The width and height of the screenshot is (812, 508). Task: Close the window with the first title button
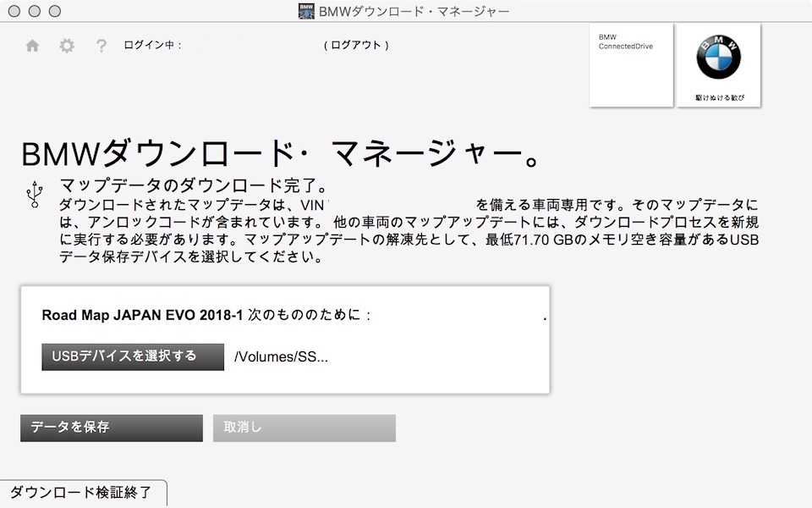(x=14, y=11)
